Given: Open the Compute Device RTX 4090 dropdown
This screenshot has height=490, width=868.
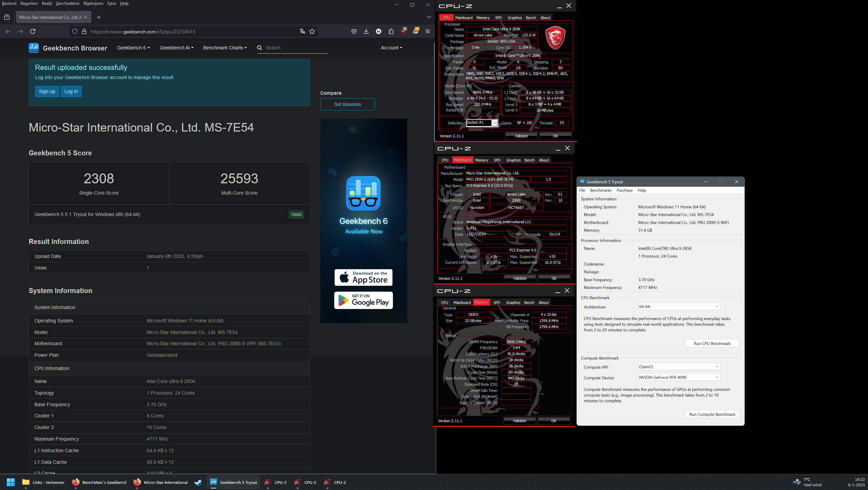Looking at the screenshot, I should (x=679, y=377).
